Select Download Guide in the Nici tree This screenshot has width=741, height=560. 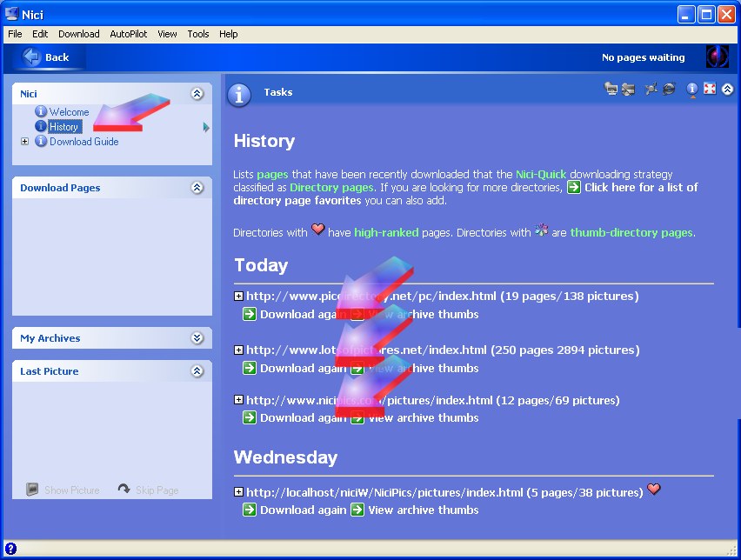[84, 141]
